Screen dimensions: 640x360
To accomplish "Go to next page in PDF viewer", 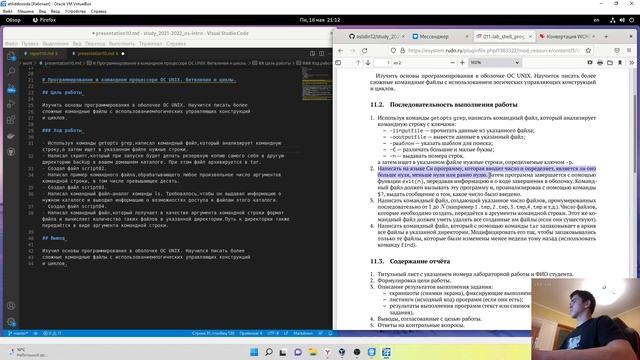I will pos(368,63).
